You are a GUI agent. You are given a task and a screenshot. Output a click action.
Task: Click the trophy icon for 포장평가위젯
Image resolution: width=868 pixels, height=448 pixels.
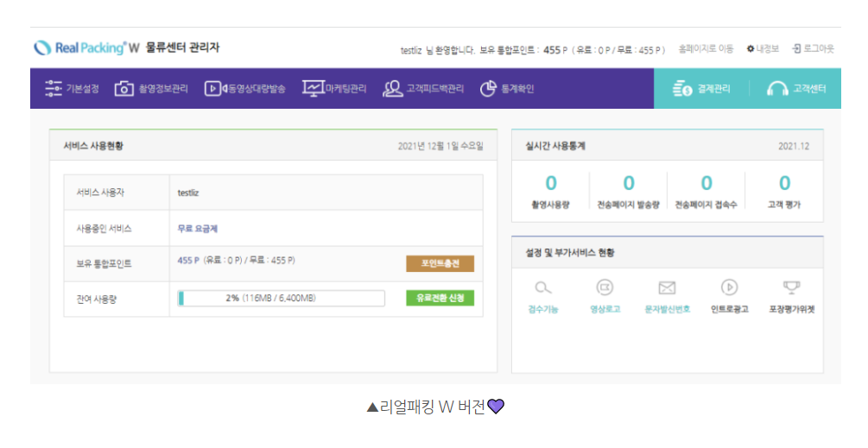coord(792,287)
